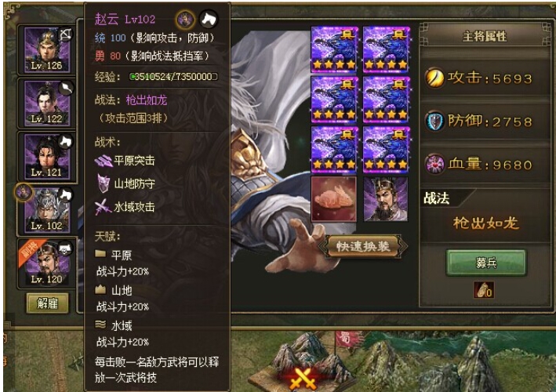Image resolution: width=556 pixels, height=392 pixels.
Task: Select the Lv. 122 general portrait
Action: point(46,103)
